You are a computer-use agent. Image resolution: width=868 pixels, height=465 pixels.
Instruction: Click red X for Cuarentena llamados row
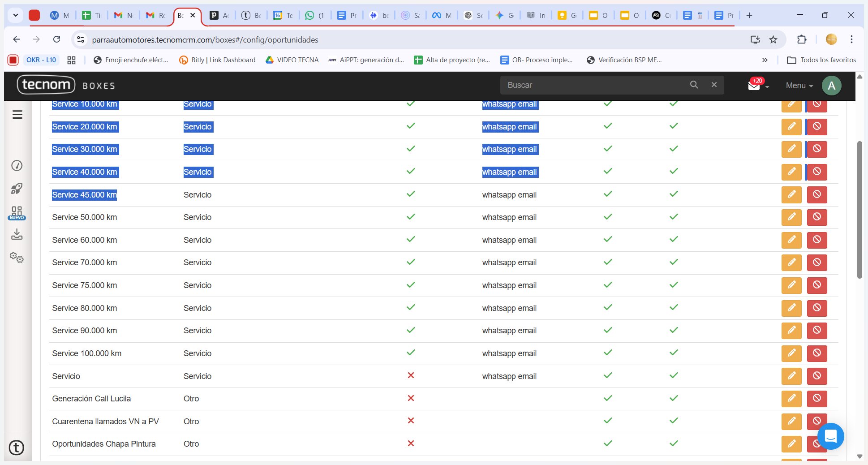[x=411, y=421]
